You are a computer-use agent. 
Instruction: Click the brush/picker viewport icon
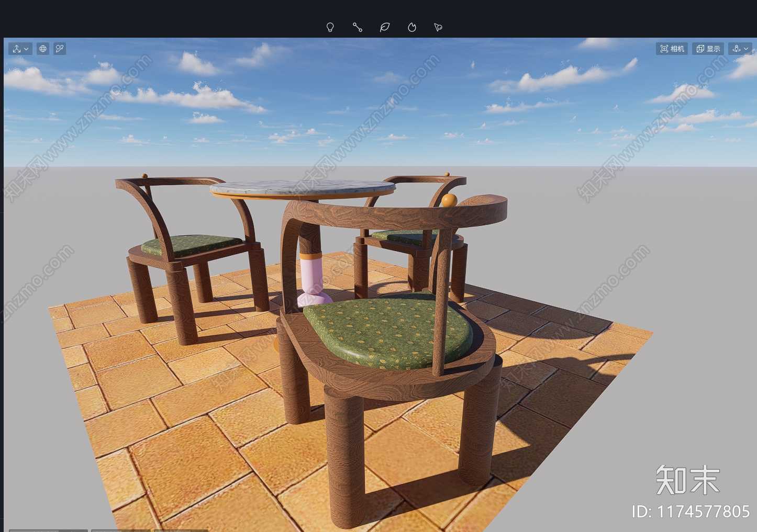(x=60, y=49)
